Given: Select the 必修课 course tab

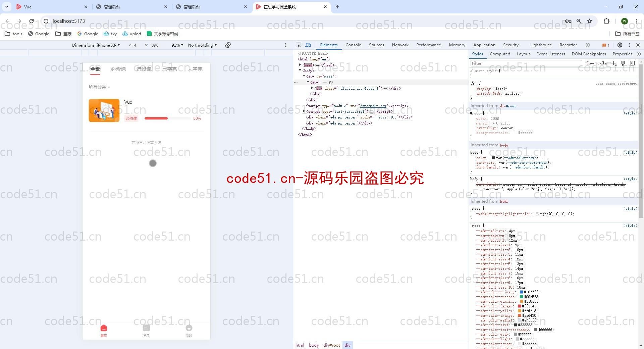Looking at the screenshot, I should tap(118, 69).
